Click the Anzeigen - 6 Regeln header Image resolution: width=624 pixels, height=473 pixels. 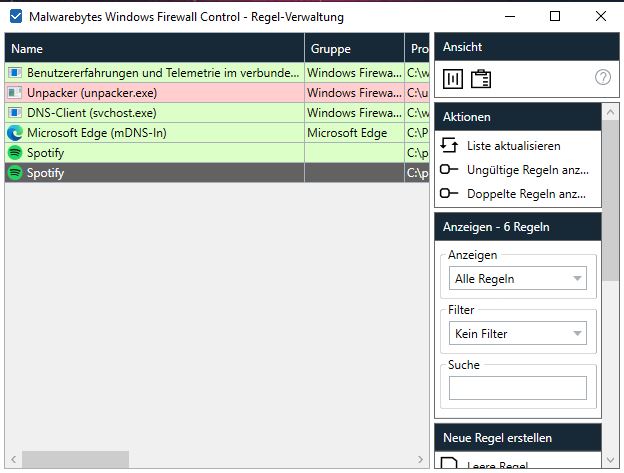(518, 227)
